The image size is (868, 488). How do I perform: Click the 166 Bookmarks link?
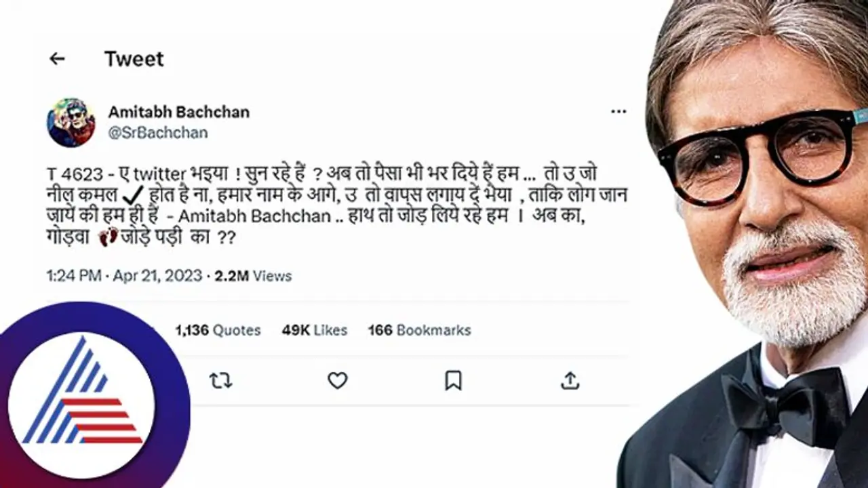click(x=420, y=331)
